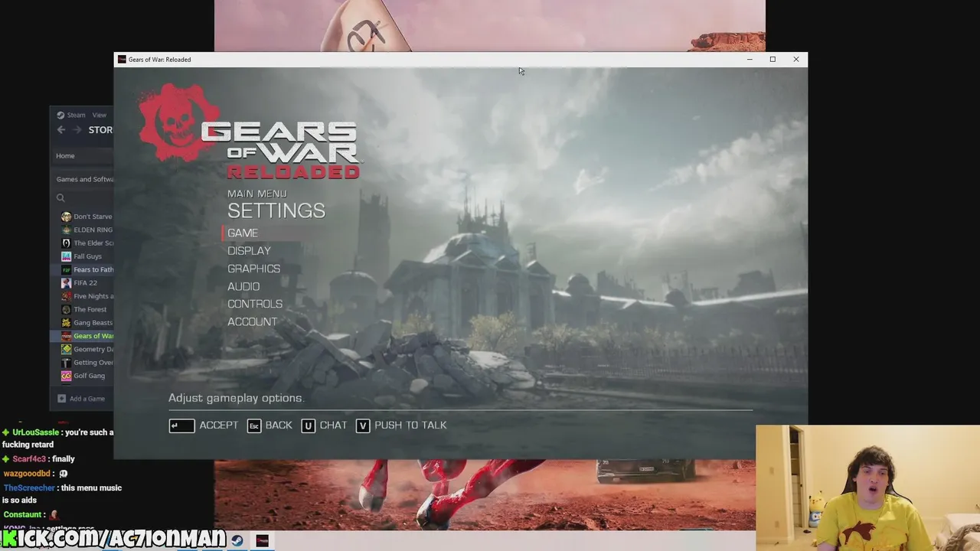Click the Steam library search magnifier icon
The height and width of the screenshot is (551, 980).
[x=60, y=198]
